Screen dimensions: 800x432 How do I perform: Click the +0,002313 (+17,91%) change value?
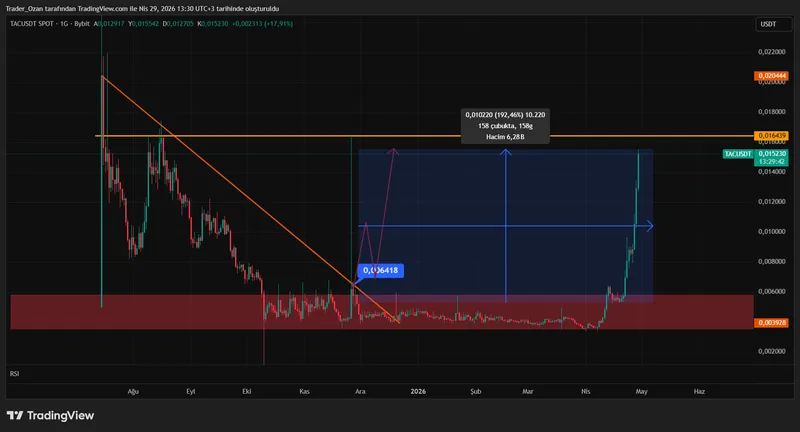pos(262,23)
